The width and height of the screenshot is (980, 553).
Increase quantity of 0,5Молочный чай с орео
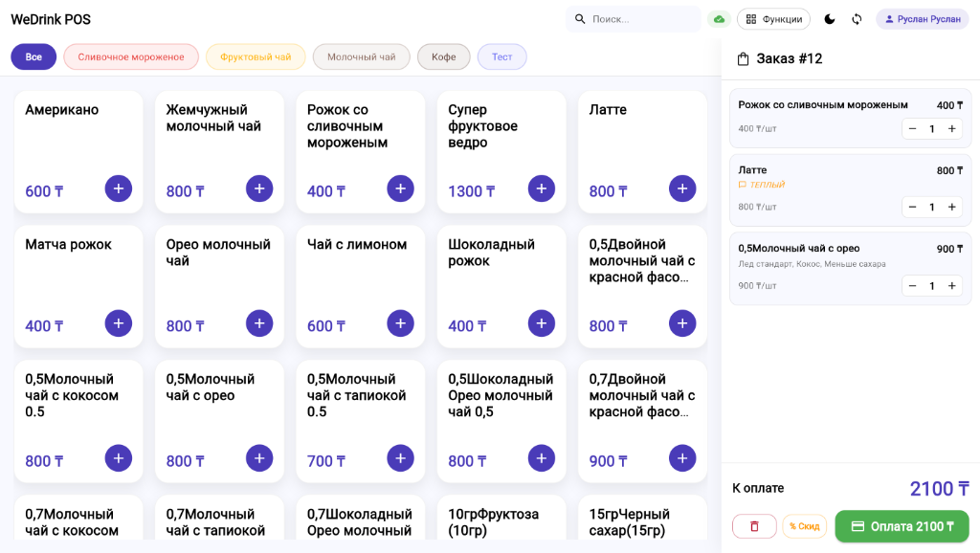click(x=952, y=285)
